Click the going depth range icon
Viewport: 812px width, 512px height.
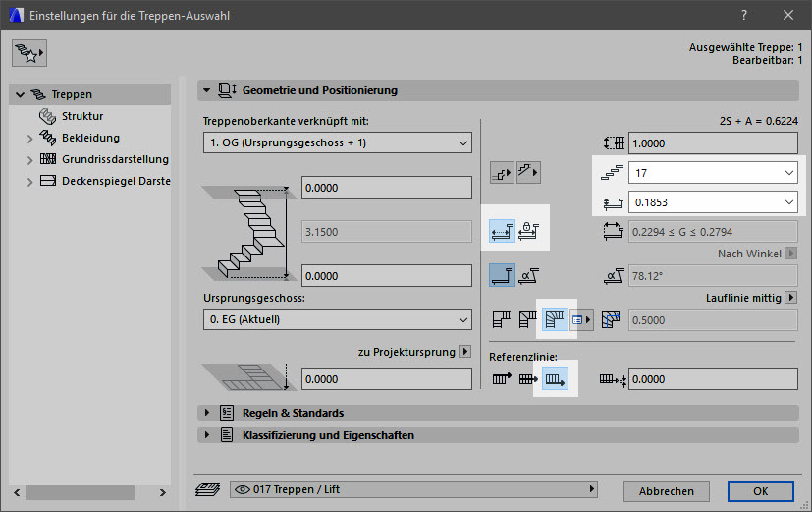(x=613, y=231)
